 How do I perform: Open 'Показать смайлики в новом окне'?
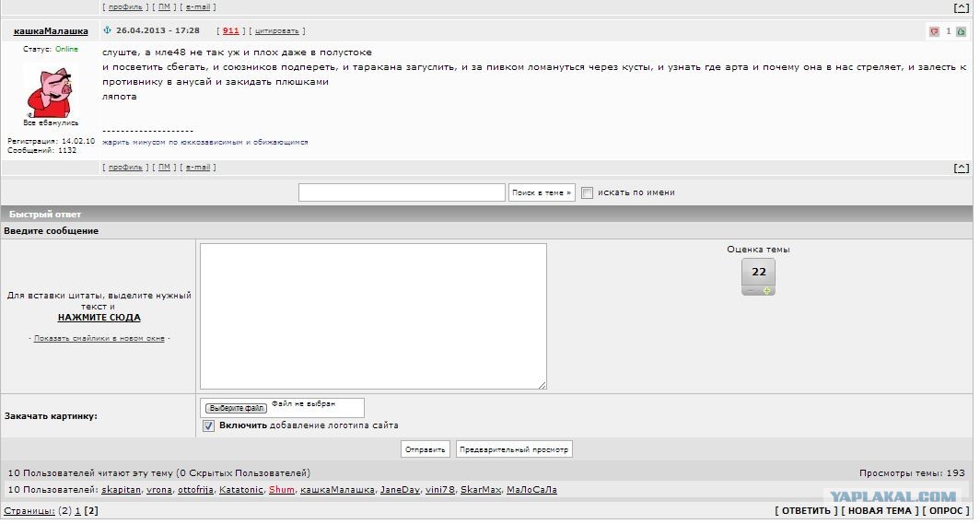pyautogui.click(x=100, y=341)
